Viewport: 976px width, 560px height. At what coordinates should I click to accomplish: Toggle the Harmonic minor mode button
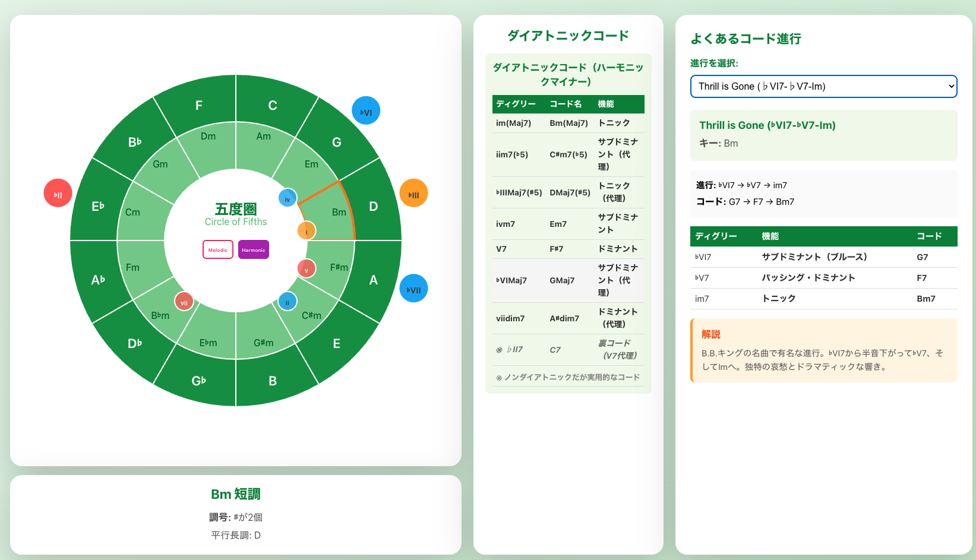[254, 249]
